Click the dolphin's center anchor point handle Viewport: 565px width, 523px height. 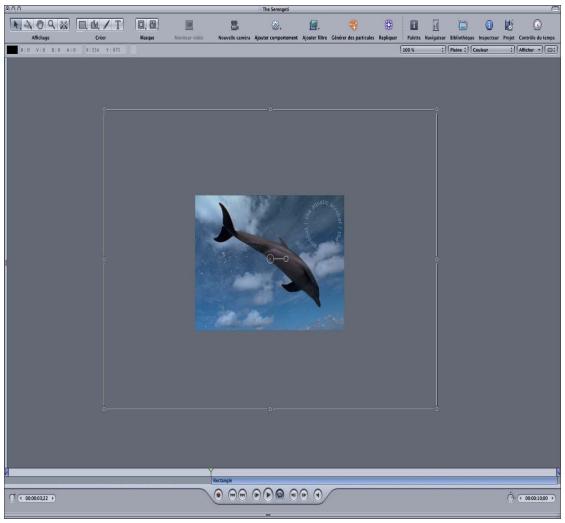click(270, 259)
